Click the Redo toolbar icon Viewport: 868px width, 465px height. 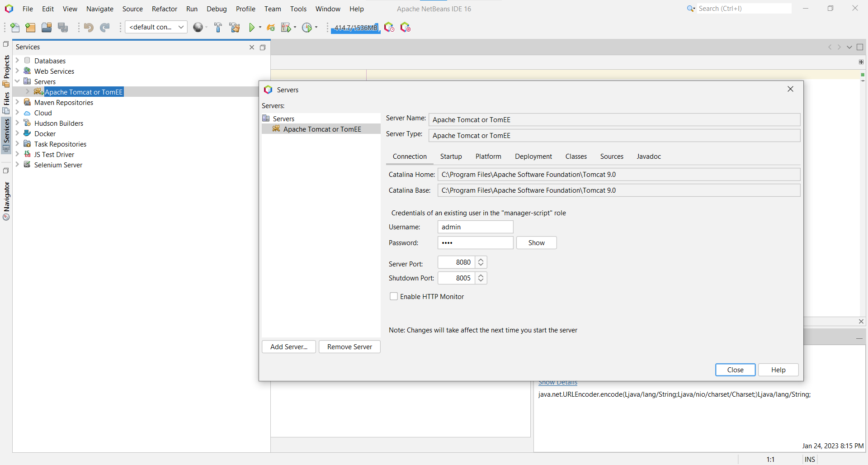105,28
